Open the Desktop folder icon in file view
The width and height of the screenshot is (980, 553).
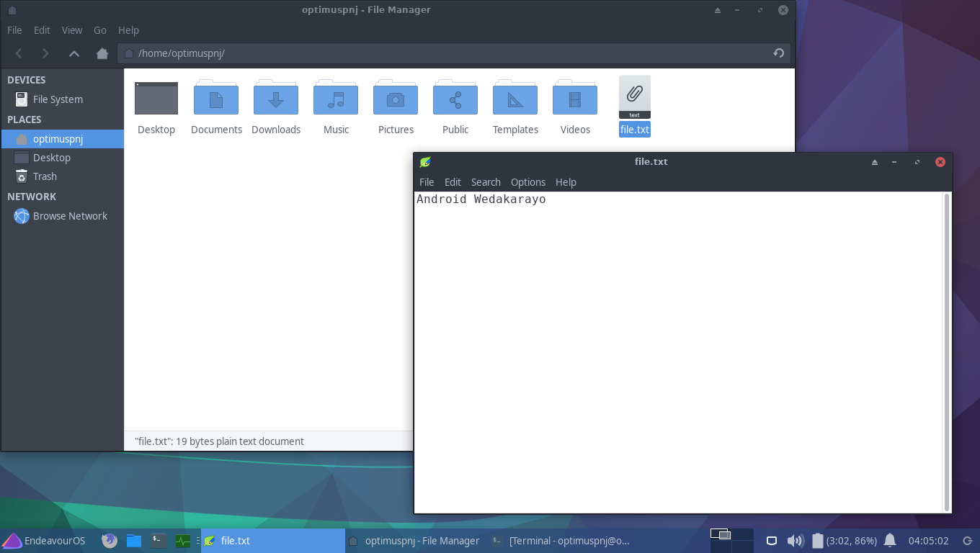click(x=156, y=99)
